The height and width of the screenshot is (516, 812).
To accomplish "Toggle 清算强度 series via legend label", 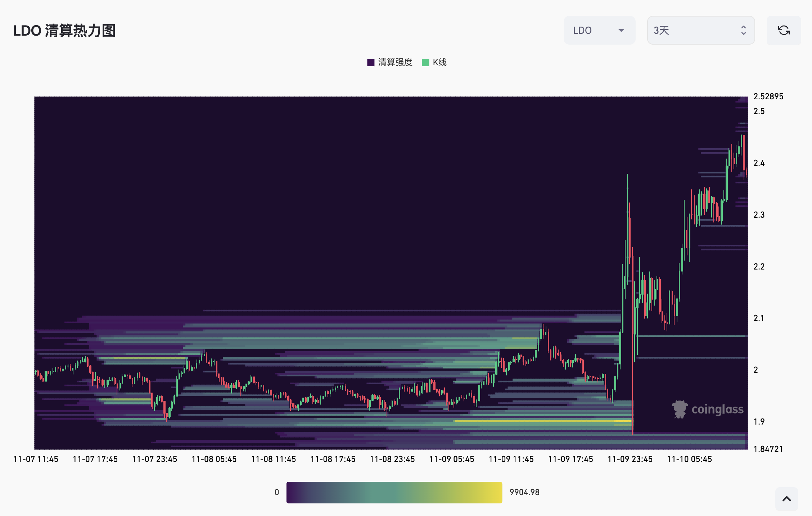I will [395, 63].
